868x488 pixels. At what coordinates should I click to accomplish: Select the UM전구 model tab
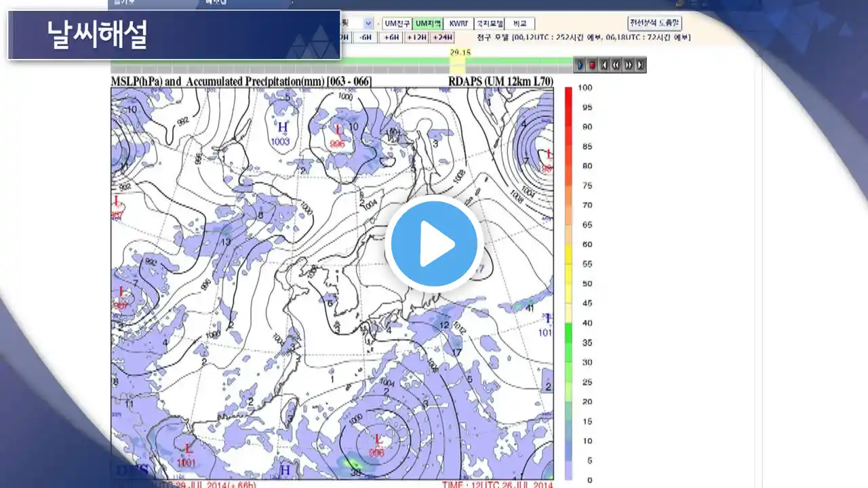tap(397, 24)
